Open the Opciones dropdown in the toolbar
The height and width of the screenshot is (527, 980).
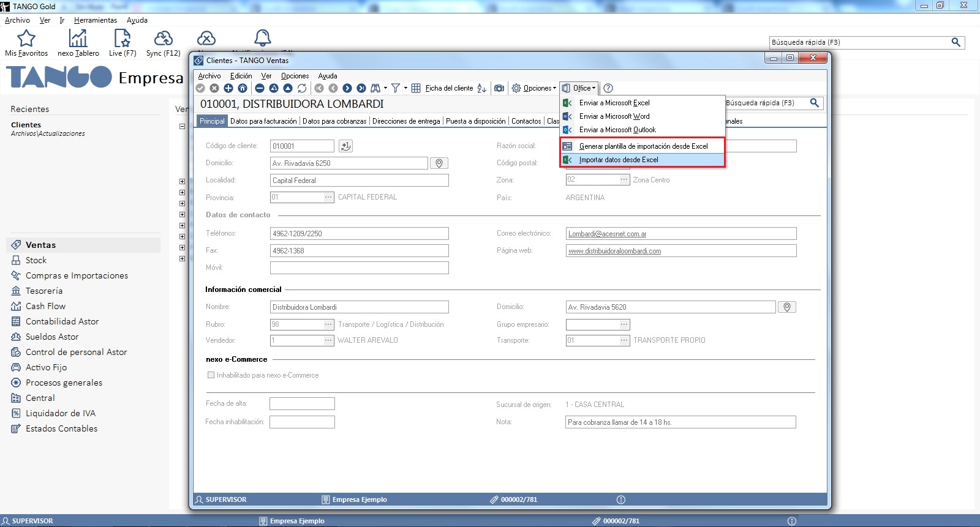click(534, 88)
